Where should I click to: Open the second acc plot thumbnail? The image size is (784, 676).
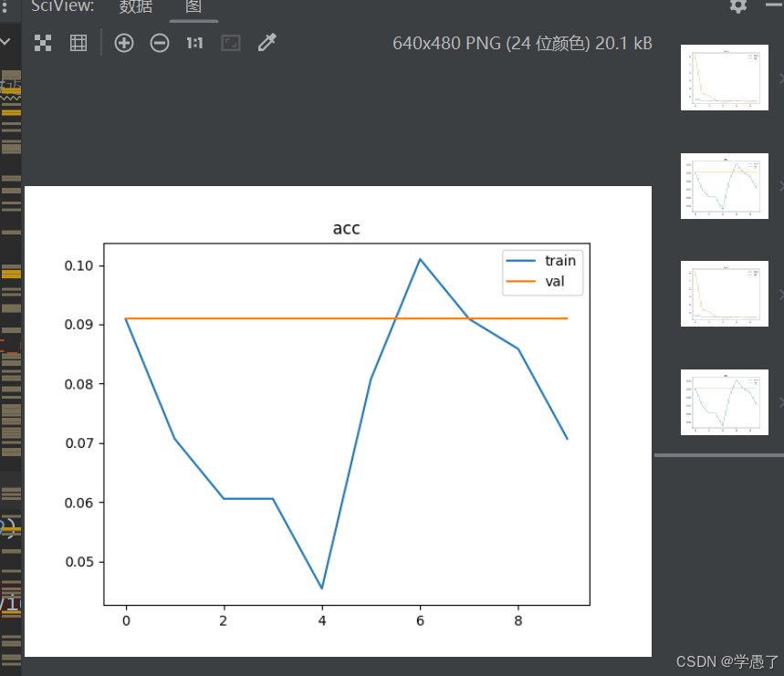(724, 186)
